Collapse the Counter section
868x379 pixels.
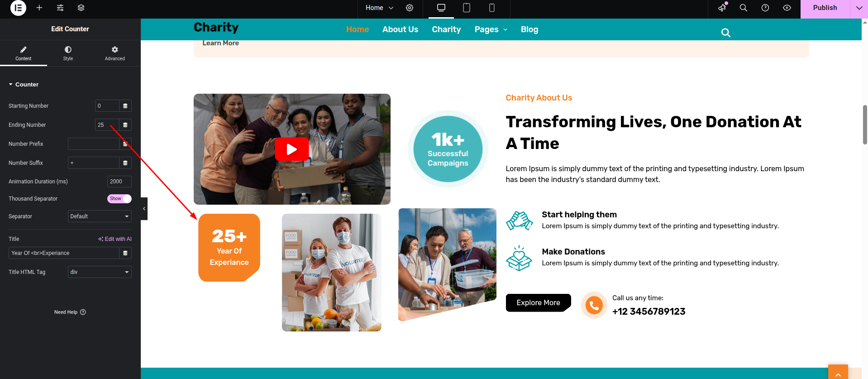24,85
